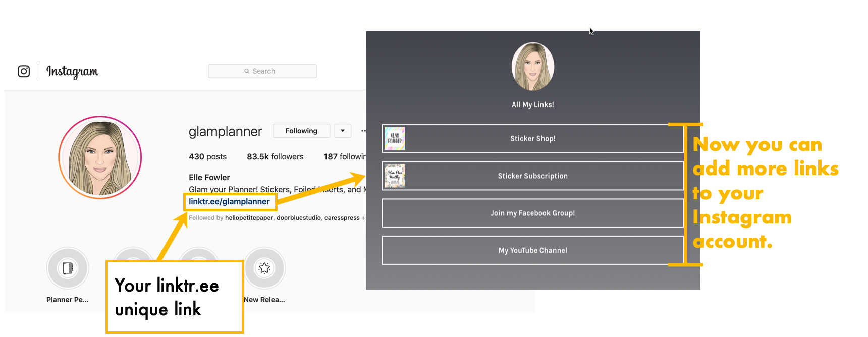Open the 430 posts count
868x337 pixels.
pos(208,157)
